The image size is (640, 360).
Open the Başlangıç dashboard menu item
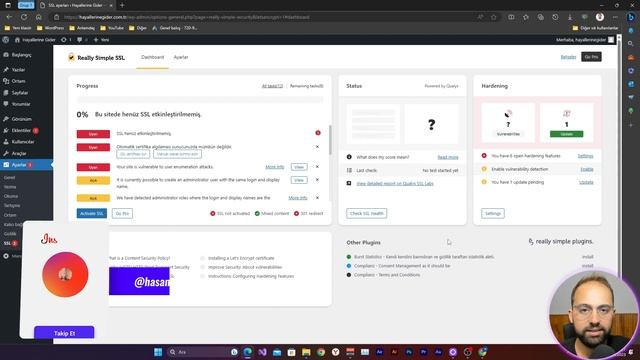click(x=21, y=55)
